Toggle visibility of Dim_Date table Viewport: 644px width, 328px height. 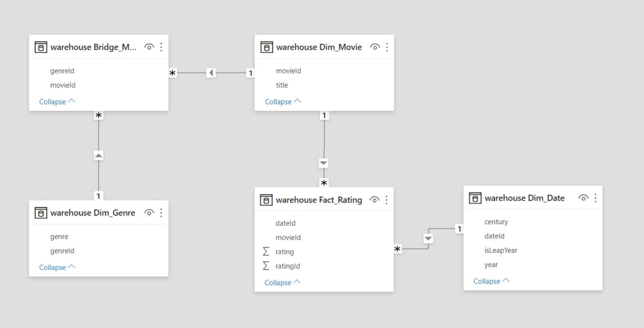[583, 198]
